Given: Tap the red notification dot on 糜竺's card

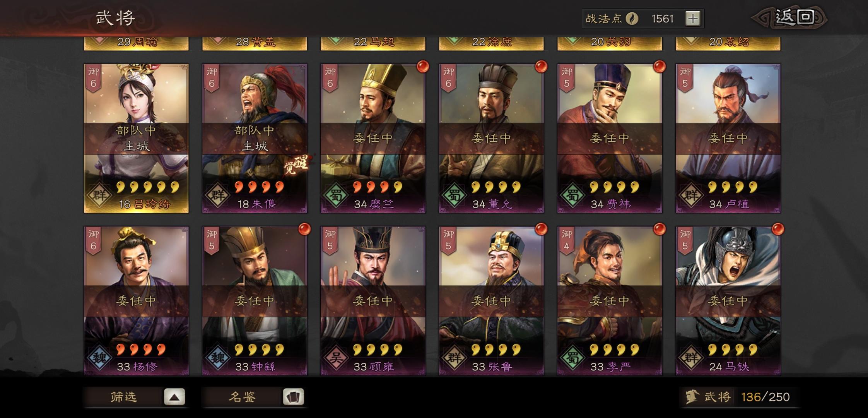Looking at the screenshot, I should [x=422, y=67].
